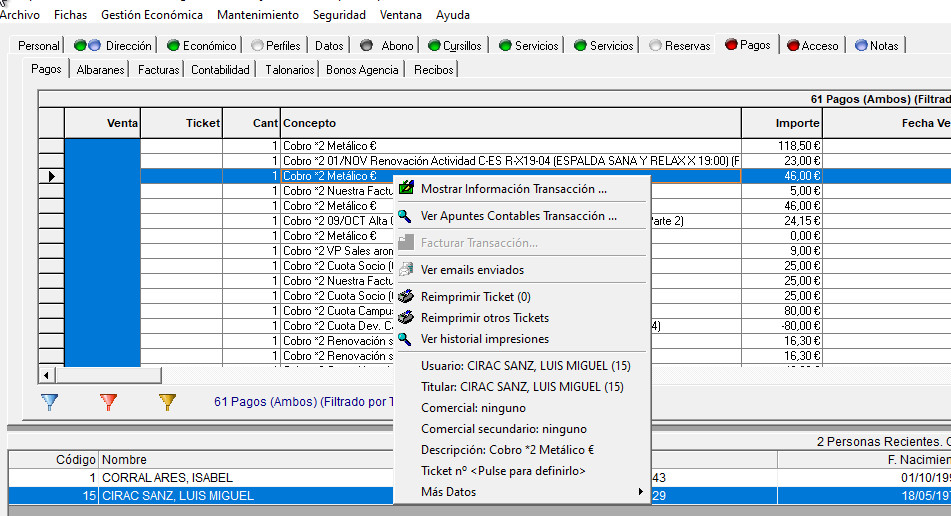
Task: Click the red status dot on Acceso tab
Action: coord(793,45)
